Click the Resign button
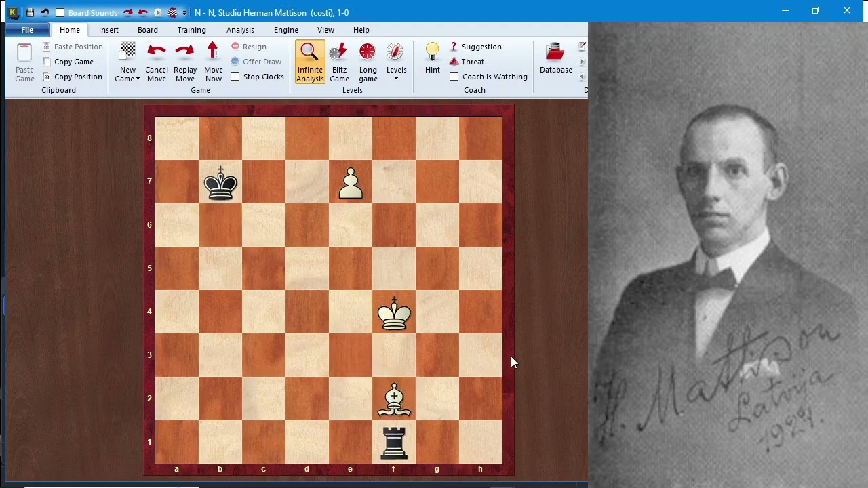The width and height of the screenshot is (868, 488). (x=248, y=47)
